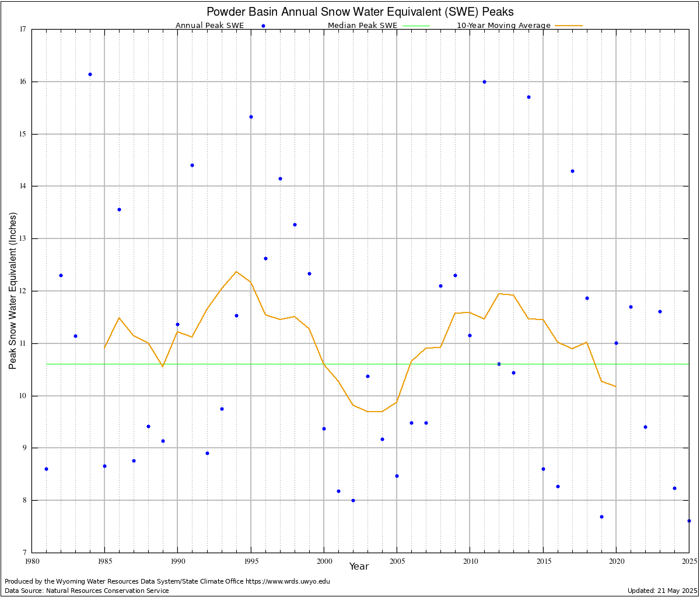Click the x-axis label 'Year'
The image size is (700, 597).
point(359,566)
